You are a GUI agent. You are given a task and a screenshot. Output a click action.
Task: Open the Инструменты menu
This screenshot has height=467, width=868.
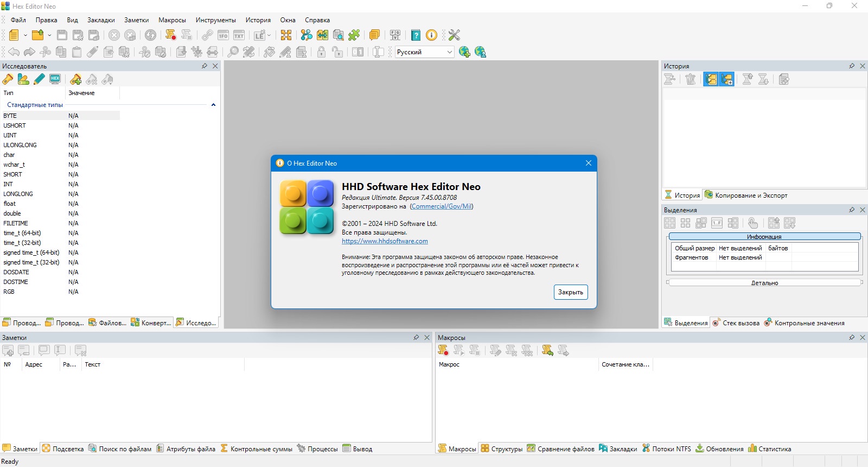[x=215, y=20]
